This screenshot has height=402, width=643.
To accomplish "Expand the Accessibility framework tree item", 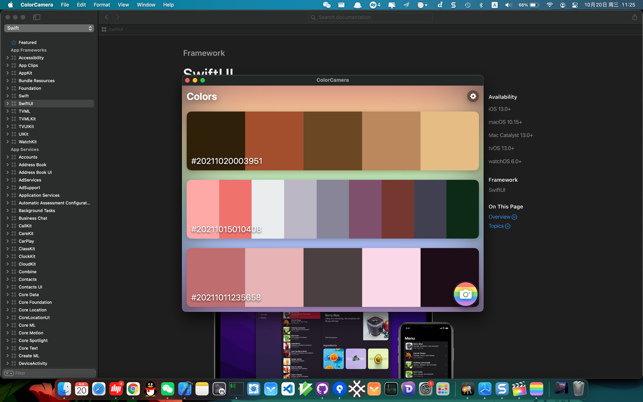I will click(x=7, y=58).
